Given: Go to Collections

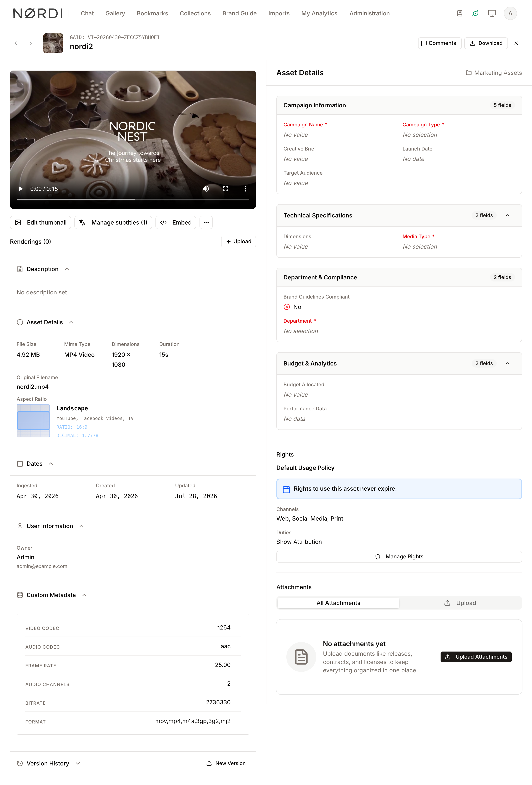Looking at the screenshot, I should [195, 13].
